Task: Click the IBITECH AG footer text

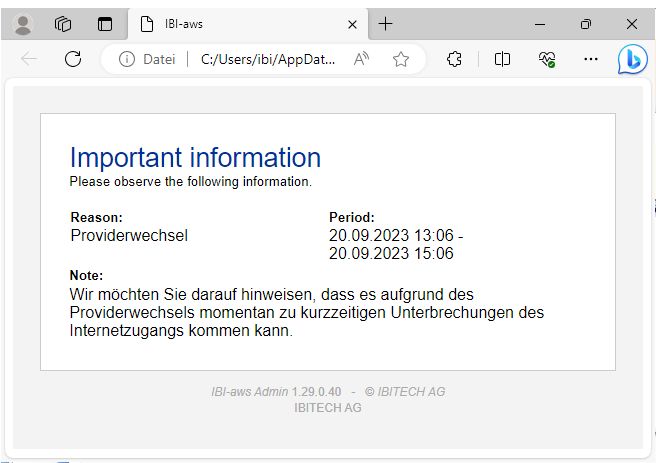Action: (327, 407)
